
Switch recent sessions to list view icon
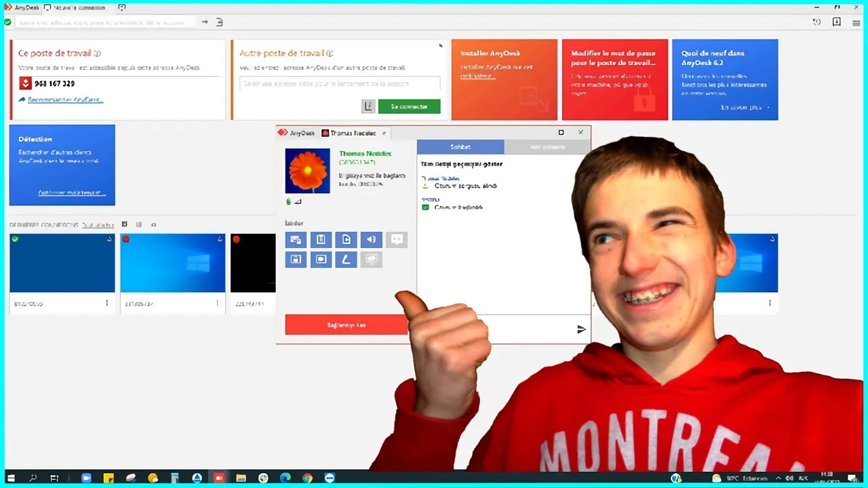pos(139,224)
